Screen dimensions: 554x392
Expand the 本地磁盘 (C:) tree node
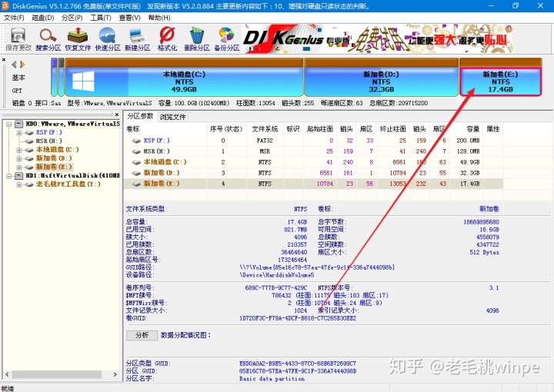pyautogui.click(x=19, y=150)
